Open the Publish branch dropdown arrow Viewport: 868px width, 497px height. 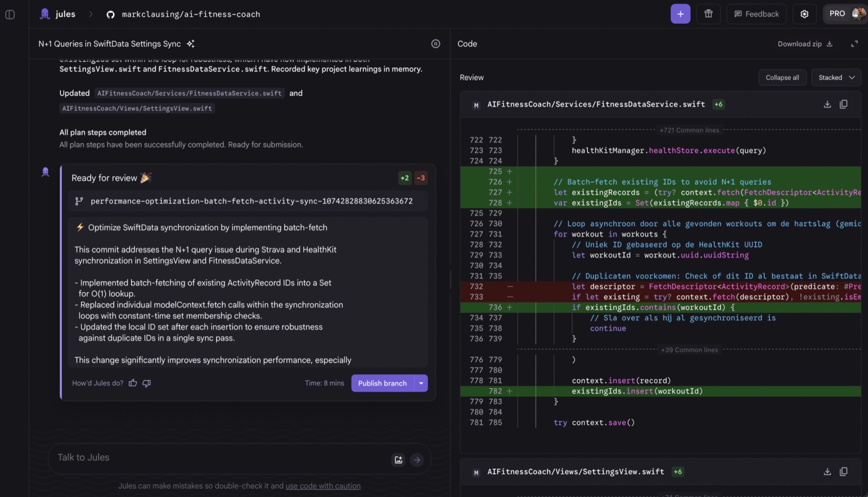(x=421, y=383)
